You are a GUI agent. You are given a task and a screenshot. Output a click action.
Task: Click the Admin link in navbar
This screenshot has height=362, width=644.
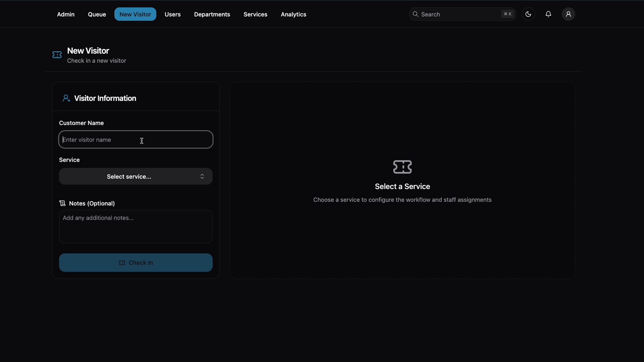[66, 14]
